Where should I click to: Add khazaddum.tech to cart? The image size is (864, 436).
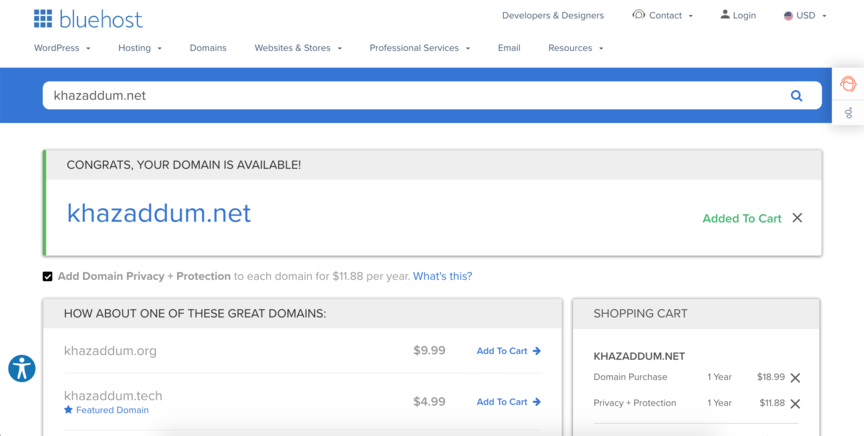tap(508, 402)
